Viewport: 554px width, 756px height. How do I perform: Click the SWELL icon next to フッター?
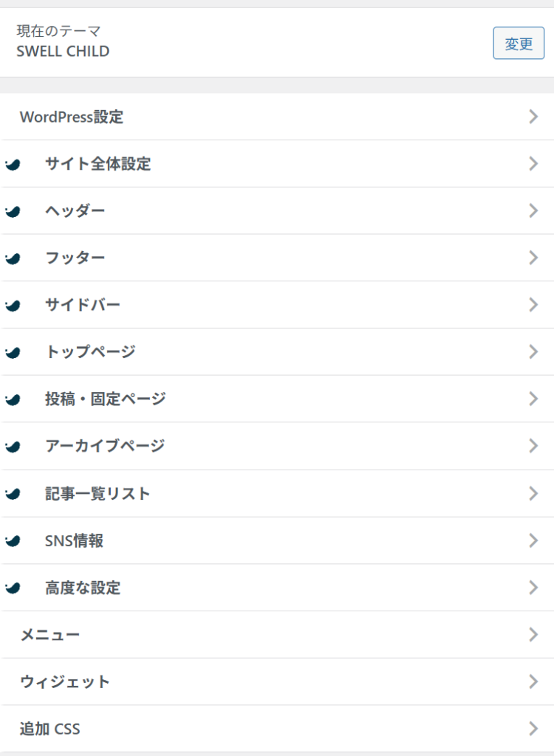point(12,258)
